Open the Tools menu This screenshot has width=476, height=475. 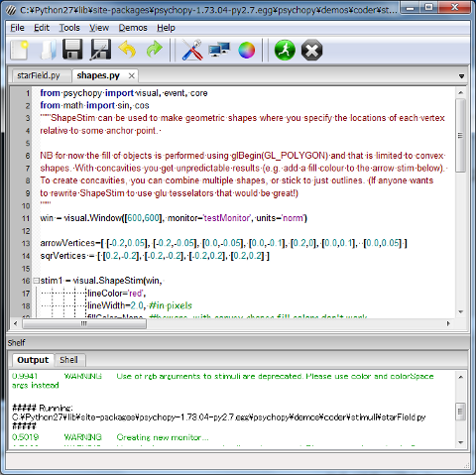tap(69, 28)
